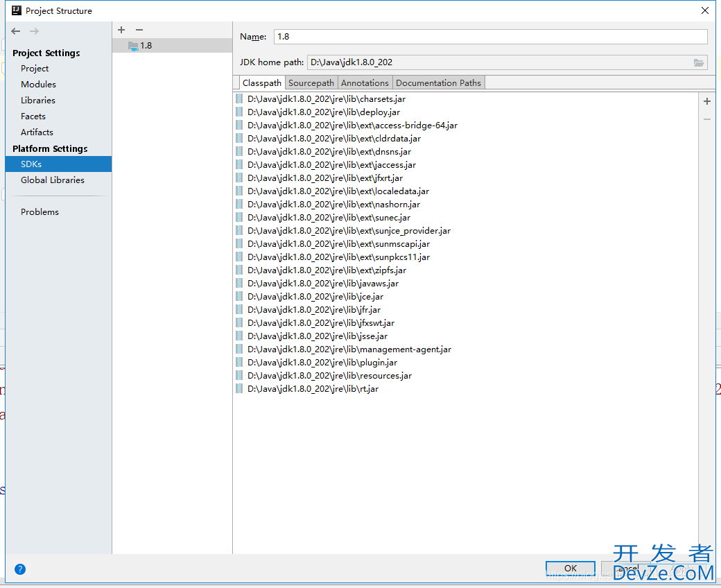This screenshot has height=588, width=721.
Task: Select the resources.jar entry
Action: (330, 376)
